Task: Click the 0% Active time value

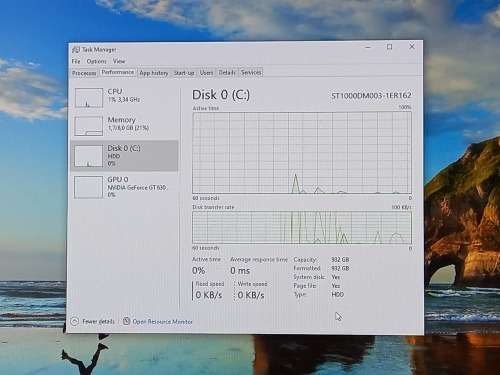Action: [199, 271]
